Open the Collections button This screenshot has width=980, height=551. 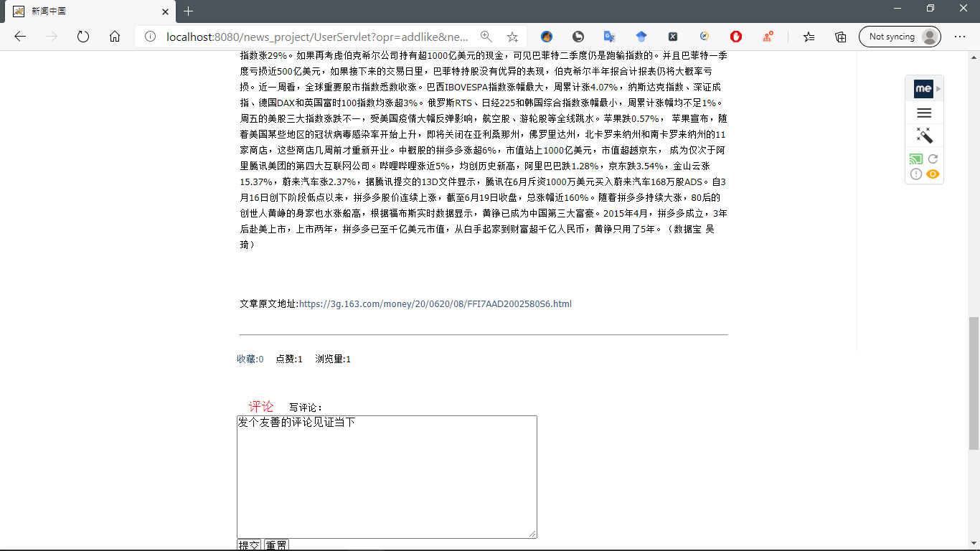(841, 37)
